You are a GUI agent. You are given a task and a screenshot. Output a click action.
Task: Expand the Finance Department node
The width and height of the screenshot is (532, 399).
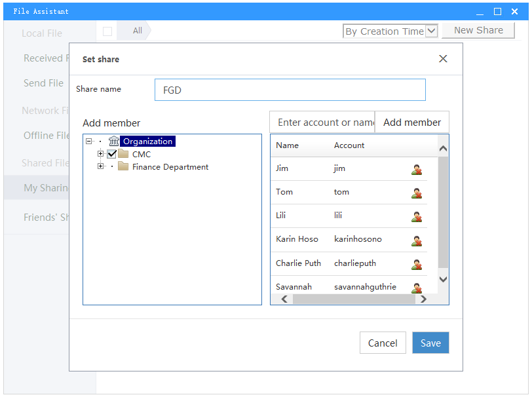(101, 167)
